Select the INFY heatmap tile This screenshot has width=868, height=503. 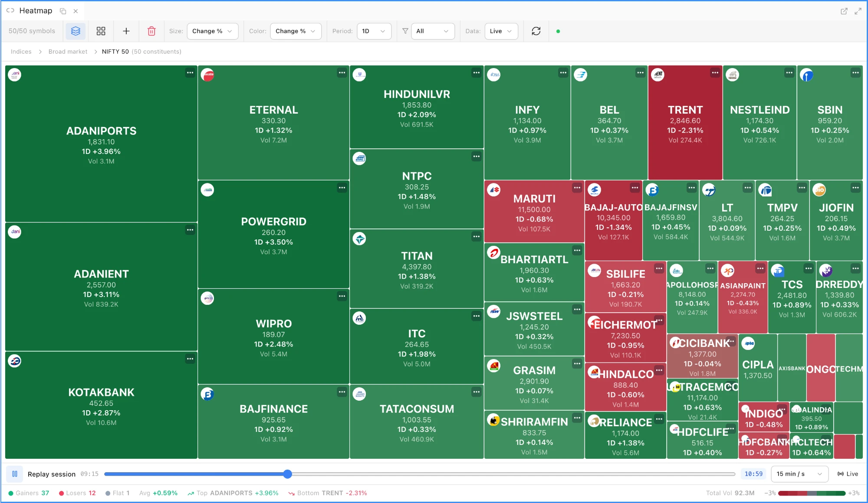(527, 123)
